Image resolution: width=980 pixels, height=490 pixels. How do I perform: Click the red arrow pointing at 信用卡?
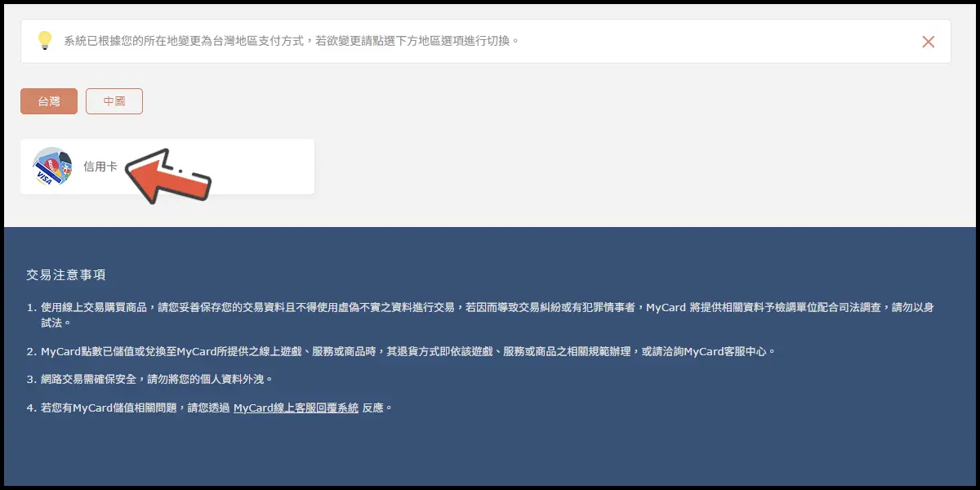coord(170,175)
